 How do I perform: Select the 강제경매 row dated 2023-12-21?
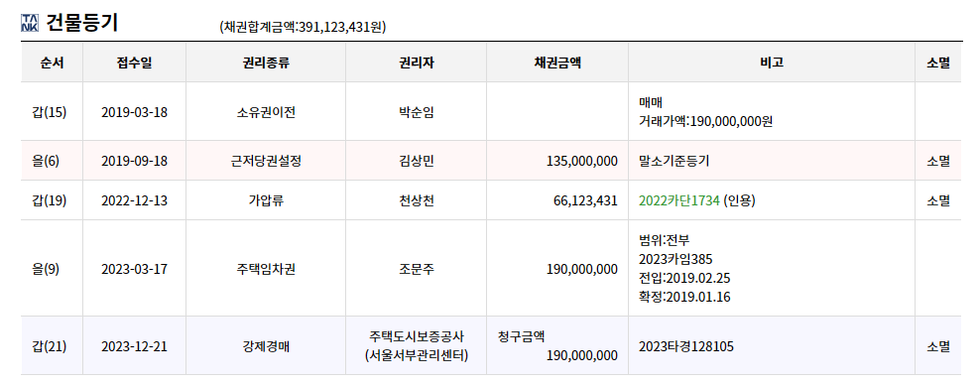tap(491, 346)
